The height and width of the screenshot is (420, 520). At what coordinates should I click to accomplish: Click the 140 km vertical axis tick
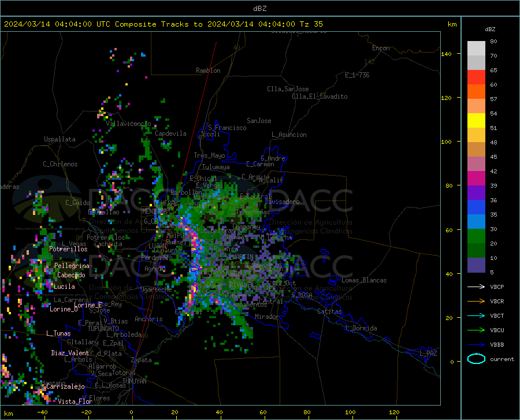coord(447,54)
